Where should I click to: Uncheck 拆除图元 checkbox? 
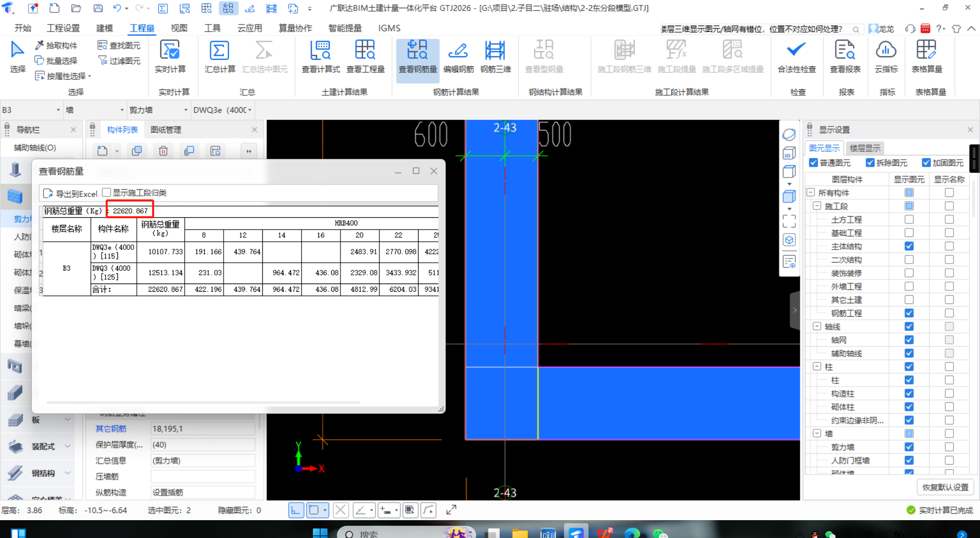click(x=870, y=163)
